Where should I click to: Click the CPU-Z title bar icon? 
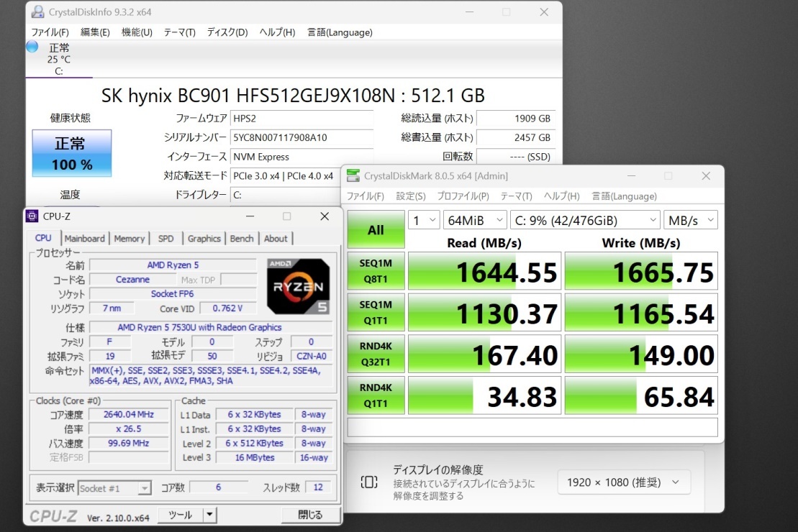click(32, 216)
